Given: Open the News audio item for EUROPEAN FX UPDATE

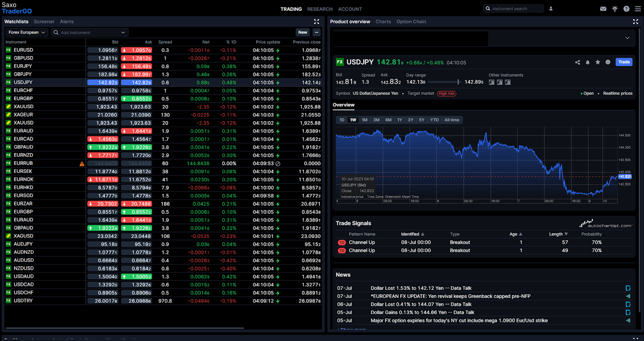Looking at the screenshot, I should 628,296.
